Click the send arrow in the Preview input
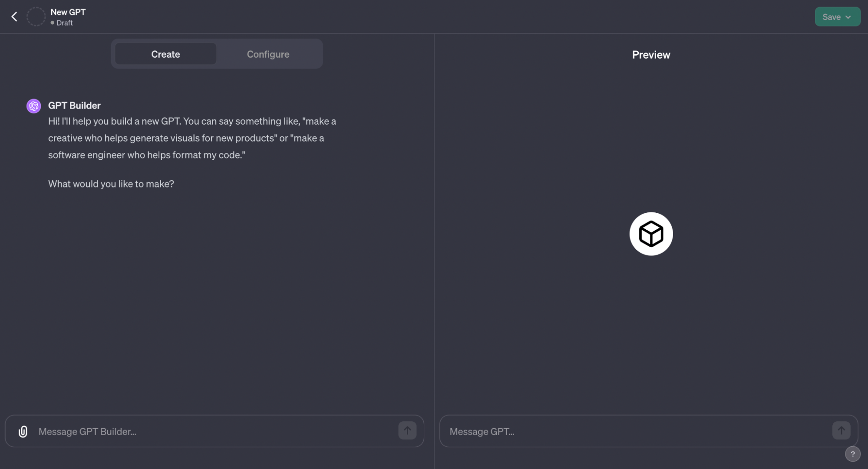Viewport: 868px width, 469px height. [x=841, y=430]
